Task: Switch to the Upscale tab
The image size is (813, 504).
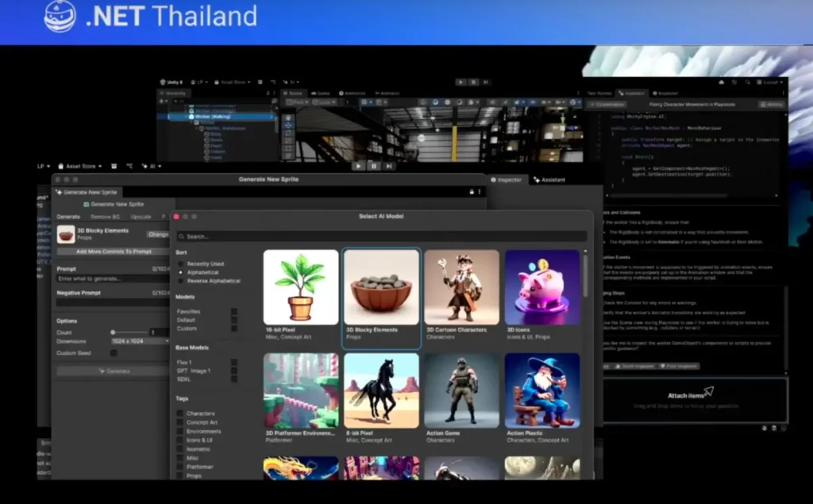Action: pos(141,217)
